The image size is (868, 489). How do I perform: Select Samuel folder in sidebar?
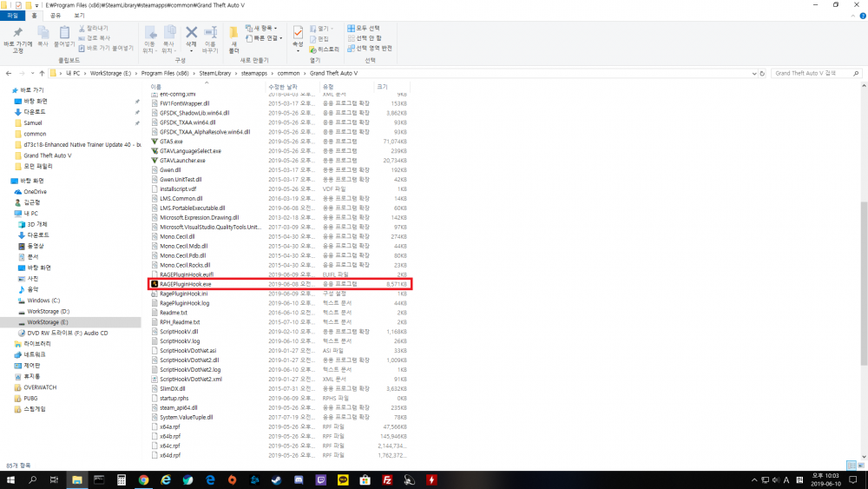point(33,123)
